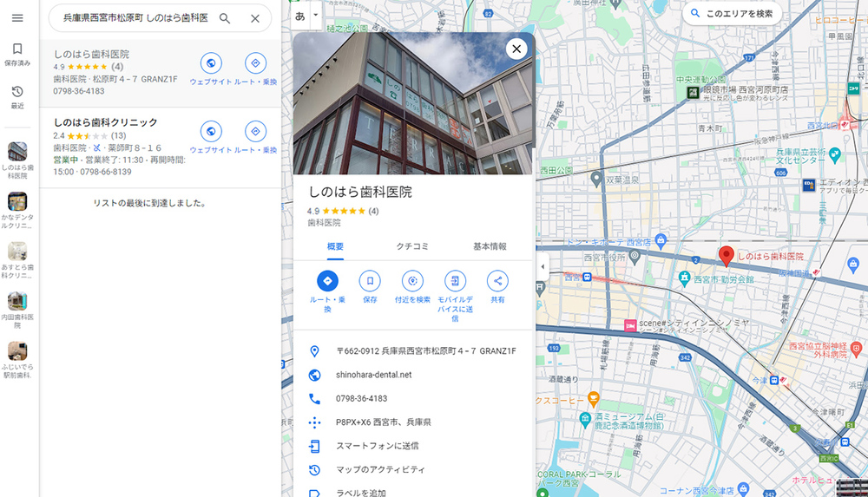Click the blue Directions button in detail panel
The width and height of the screenshot is (868, 497).
coord(327,281)
